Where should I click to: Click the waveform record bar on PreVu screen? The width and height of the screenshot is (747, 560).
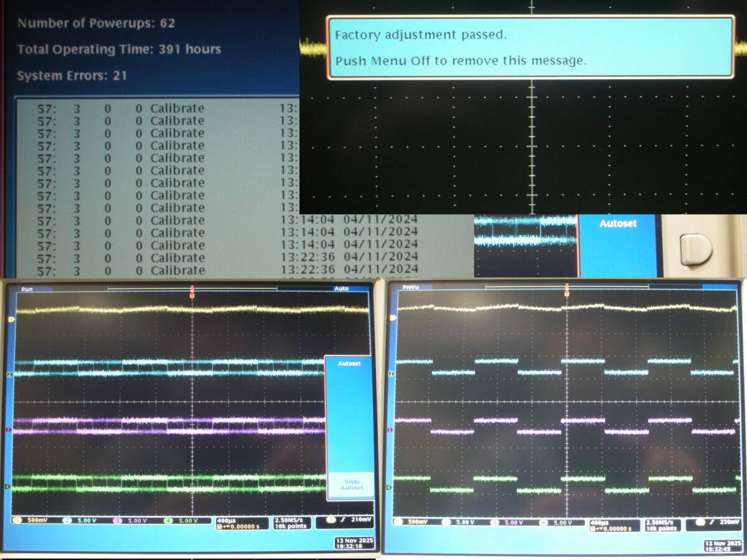point(567,286)
